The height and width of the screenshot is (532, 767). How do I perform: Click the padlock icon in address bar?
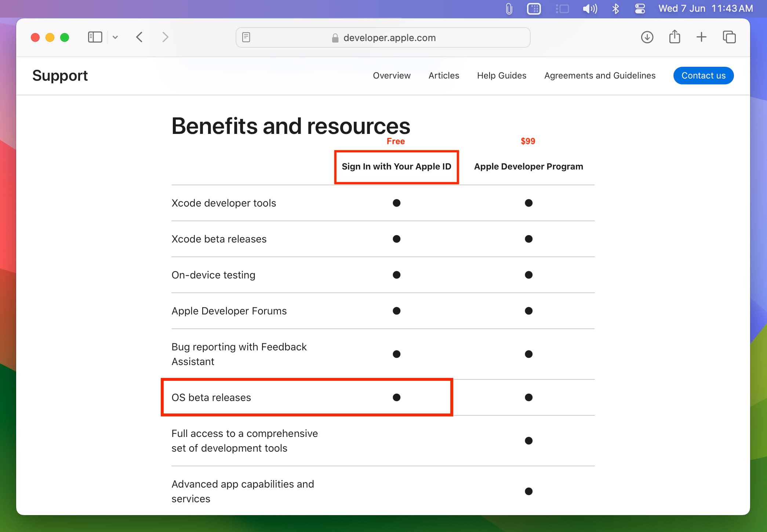(335, 38)
